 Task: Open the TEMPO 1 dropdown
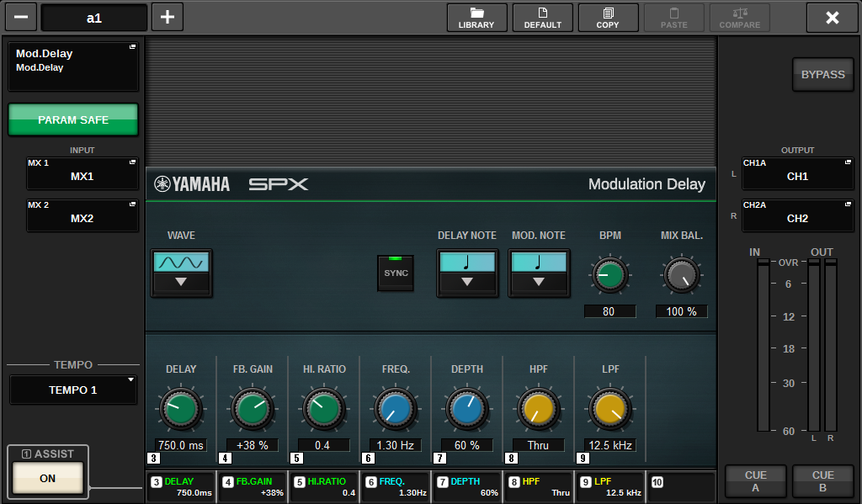tap(73, 390)
